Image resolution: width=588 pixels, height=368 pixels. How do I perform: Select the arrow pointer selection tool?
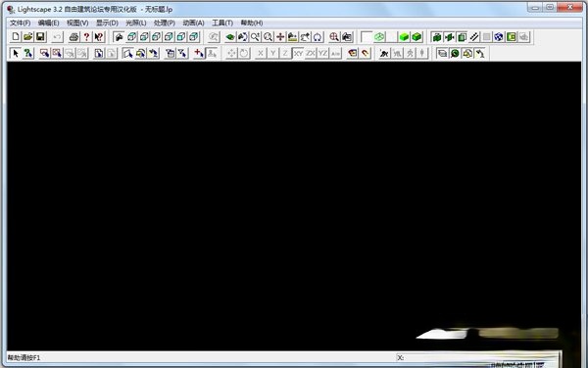coord(16,54)
